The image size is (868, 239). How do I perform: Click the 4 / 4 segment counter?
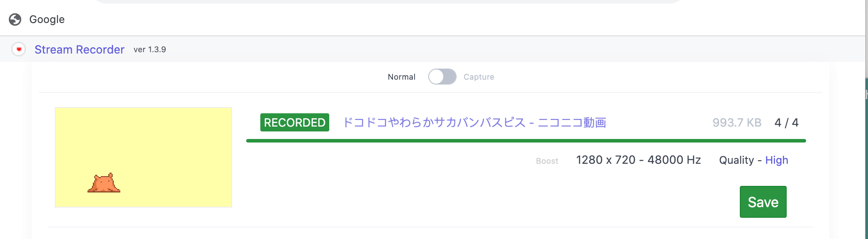(x=786, y=123)
